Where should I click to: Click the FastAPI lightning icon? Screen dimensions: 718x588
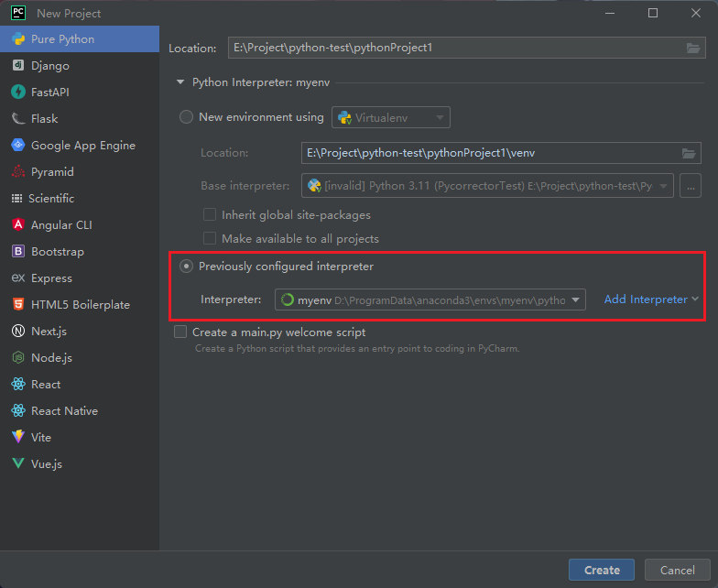[x=18, y=92]
